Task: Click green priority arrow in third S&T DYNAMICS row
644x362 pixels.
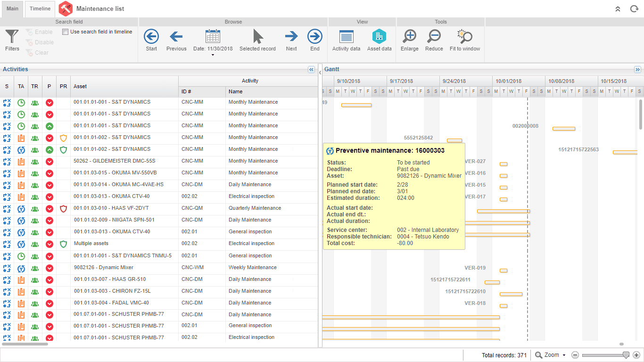Action: tap(50, 126)
